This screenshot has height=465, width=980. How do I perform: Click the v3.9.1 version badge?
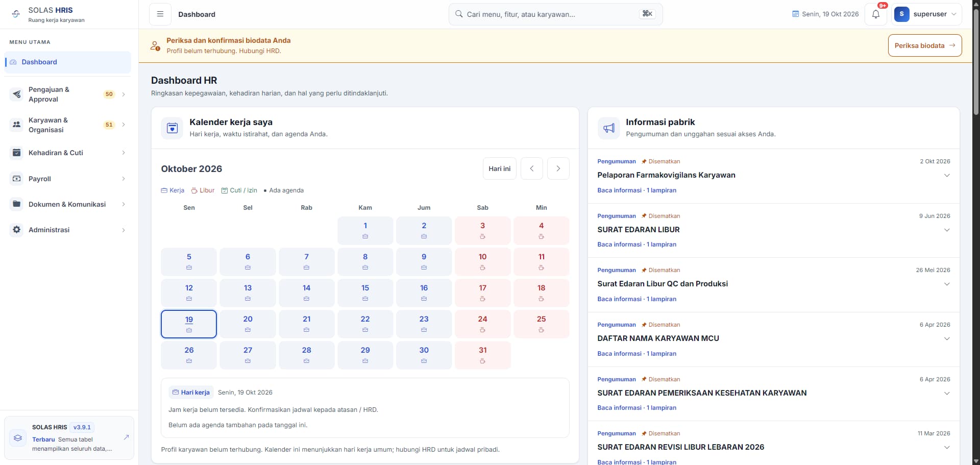(82, 428)
